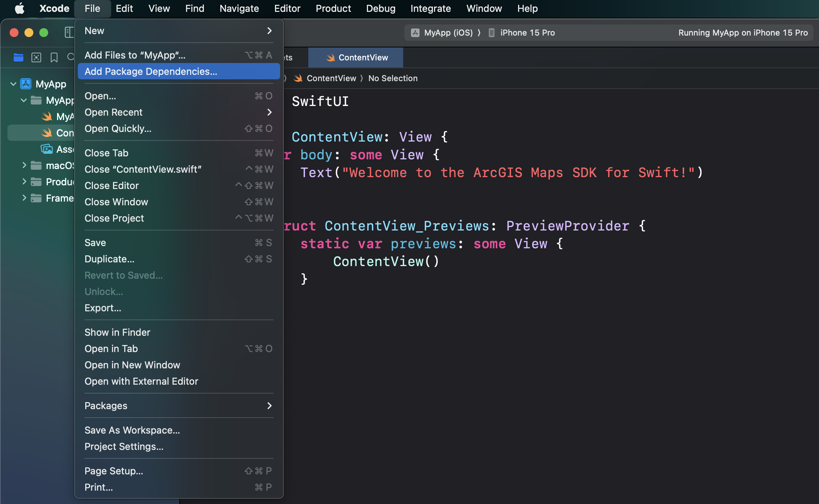
Task: Open the Product menu in menu bar
Action: pyautogui.click(x=333, y=8)
